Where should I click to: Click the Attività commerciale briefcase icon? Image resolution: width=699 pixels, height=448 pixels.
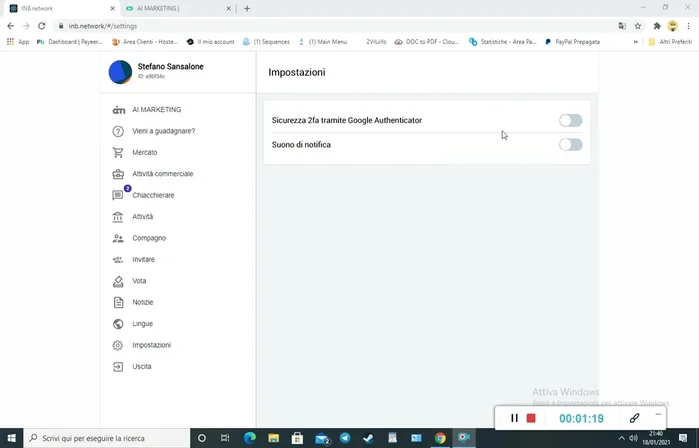pyautogui.click(x=118, y=174)
